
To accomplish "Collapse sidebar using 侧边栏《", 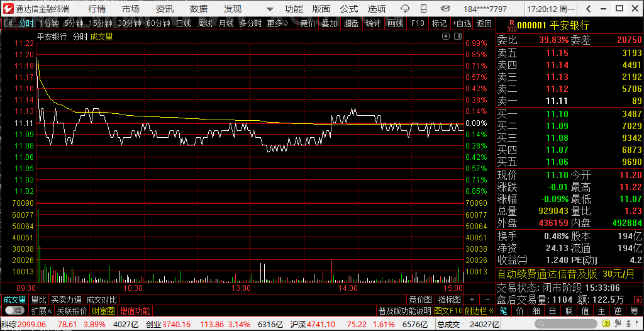I will point(479,310).
